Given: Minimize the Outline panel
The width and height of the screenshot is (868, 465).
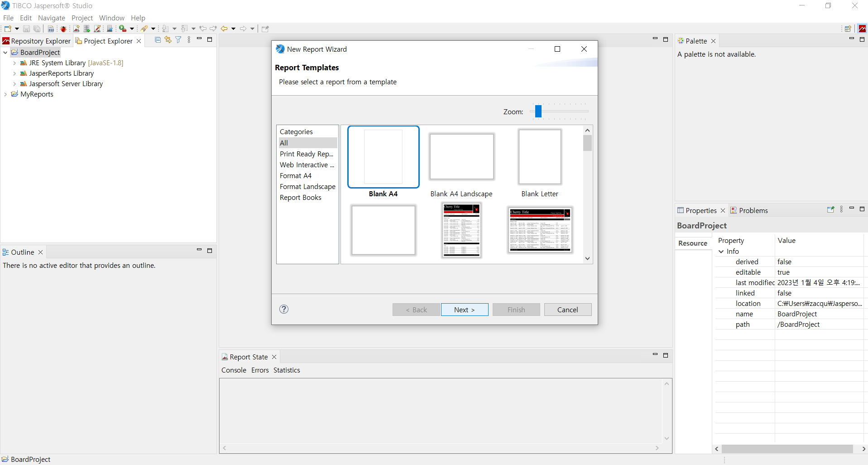Looking at the screenshot, I should click(x=199, y=250).
